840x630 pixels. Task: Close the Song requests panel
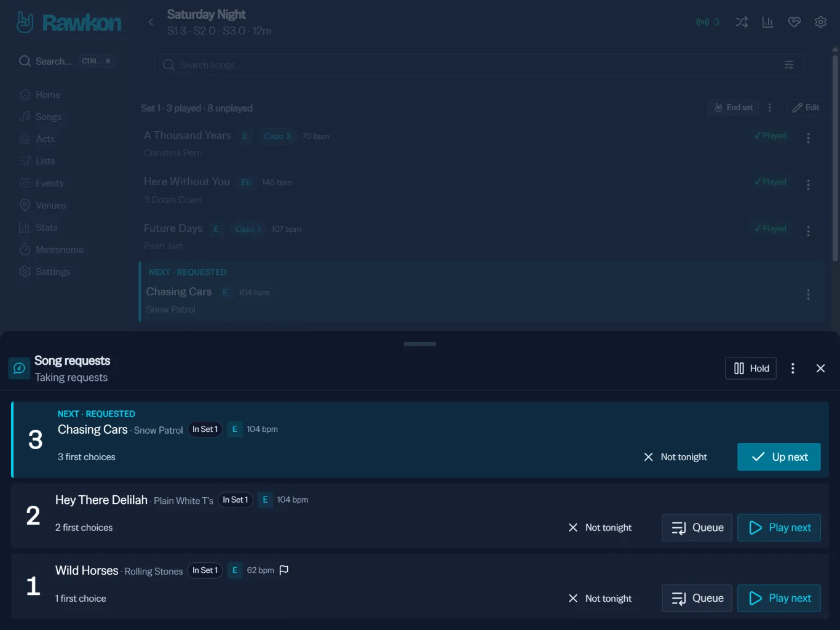[x=820, y=369]
